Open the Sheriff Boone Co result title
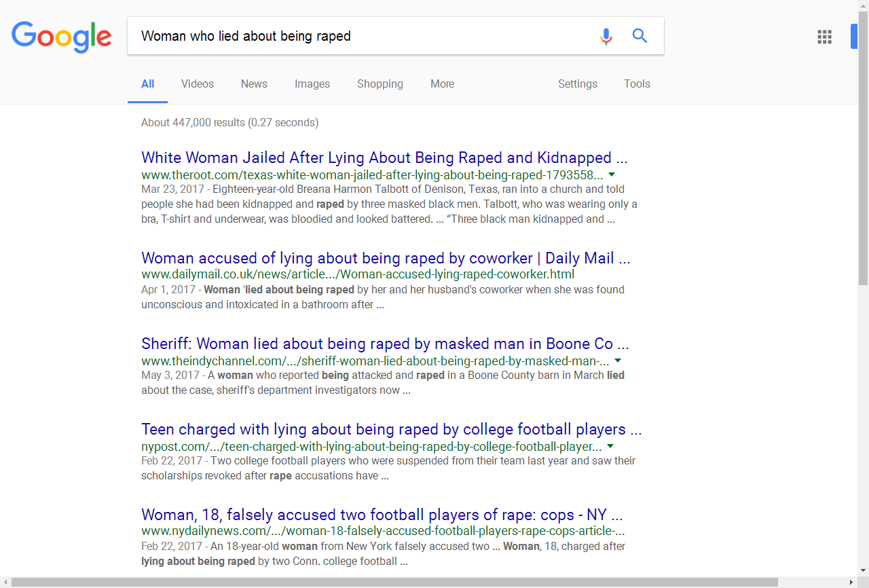This screenshot has width=869, height=588. 385,344
